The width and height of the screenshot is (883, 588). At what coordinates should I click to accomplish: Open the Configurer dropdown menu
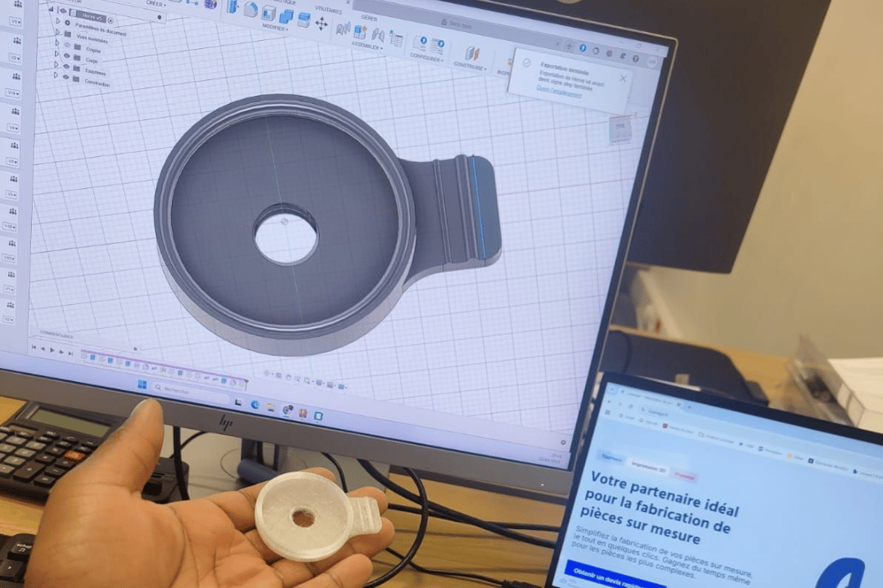tap(426, 57)
